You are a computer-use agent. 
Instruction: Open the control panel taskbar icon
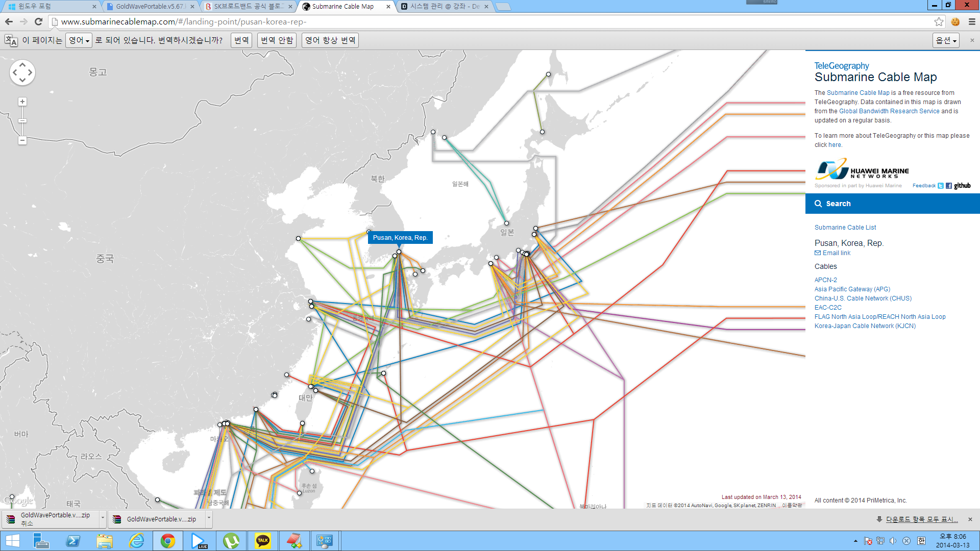click(325, 541)
